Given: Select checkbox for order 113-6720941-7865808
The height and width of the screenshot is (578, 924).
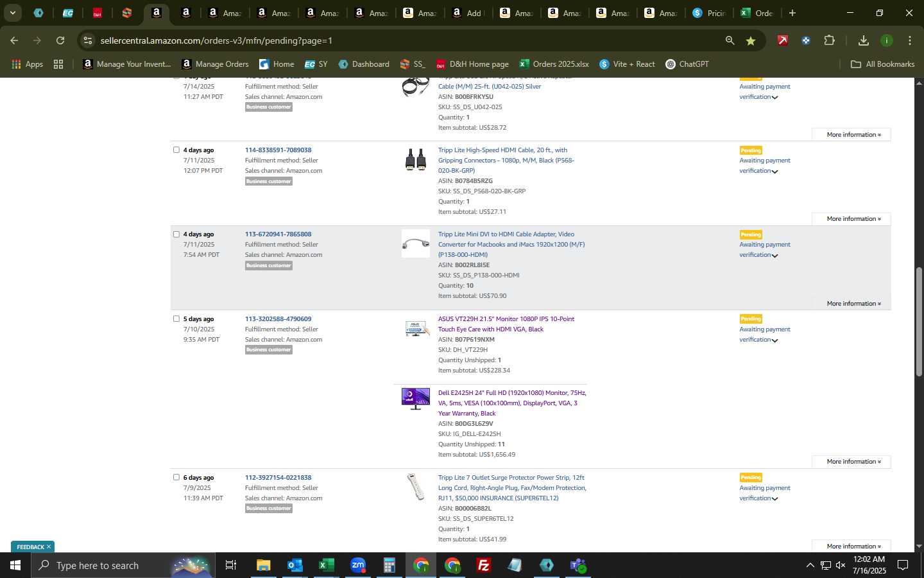Looking at the screenshot, I should 176,234.
